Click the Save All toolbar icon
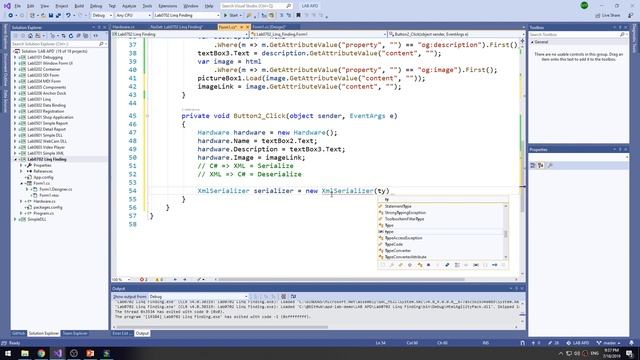This screenshot has height=360, width=640. tap(59, 15)
